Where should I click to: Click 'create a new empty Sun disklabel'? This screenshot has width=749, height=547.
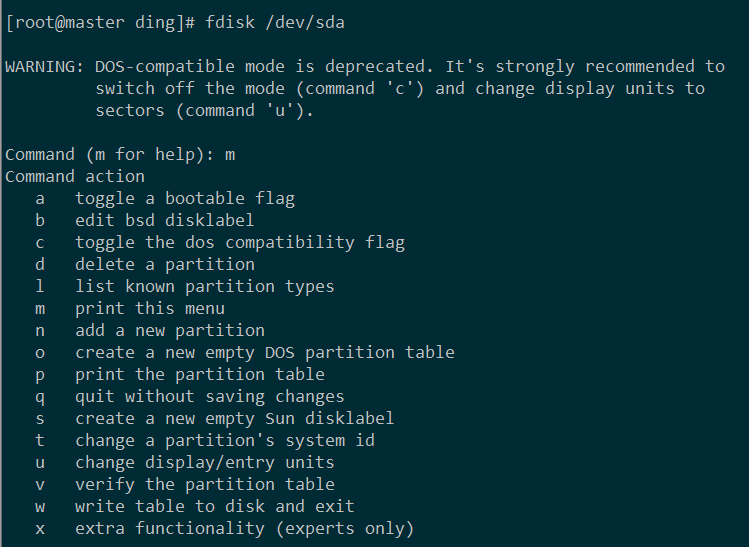pyautogui.click(x=235, y=418)
